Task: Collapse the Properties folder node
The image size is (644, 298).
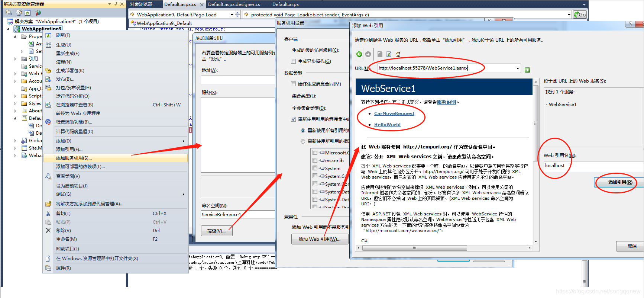Action: tap(15, 36)
